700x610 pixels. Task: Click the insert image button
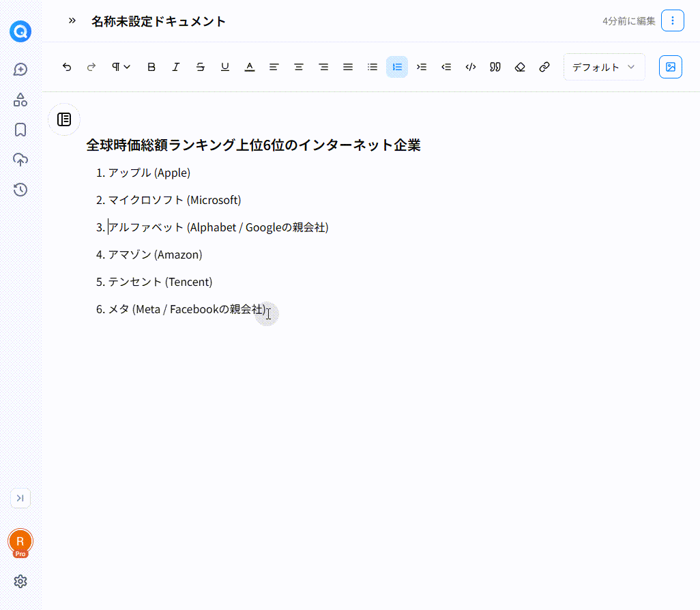click(670, 67)
